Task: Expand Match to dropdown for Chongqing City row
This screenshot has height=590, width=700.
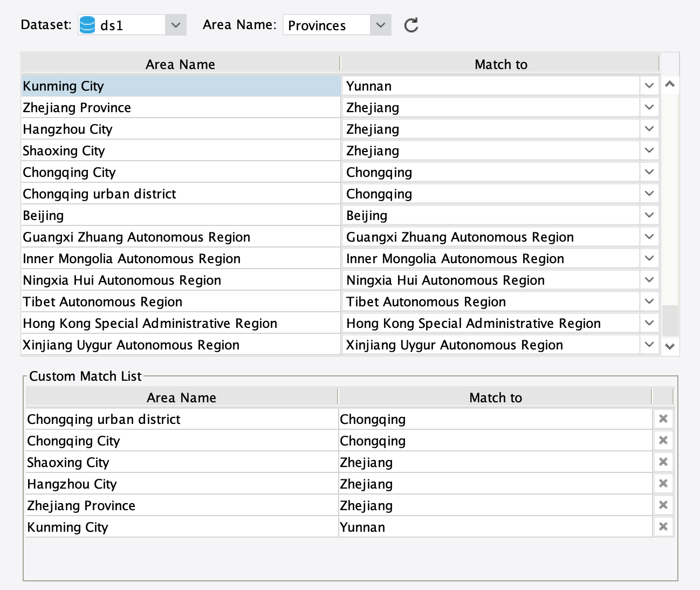Action: (649, 172)
